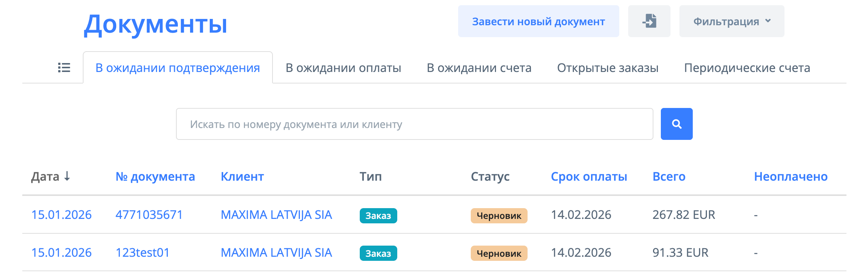Screen dimensions: 868x279
Task: Click the blue magnifier search button
Action: click(x=676, y=124)
